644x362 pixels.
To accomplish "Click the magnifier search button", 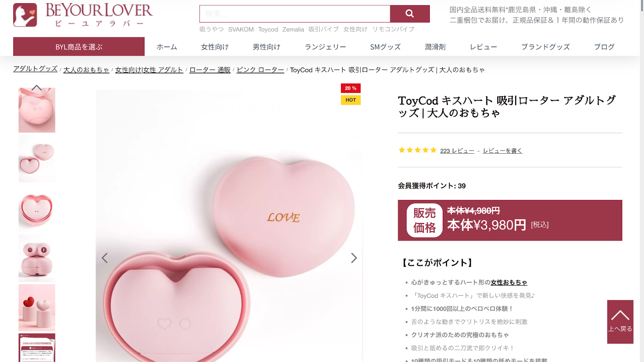I will (x=410, y=14).
